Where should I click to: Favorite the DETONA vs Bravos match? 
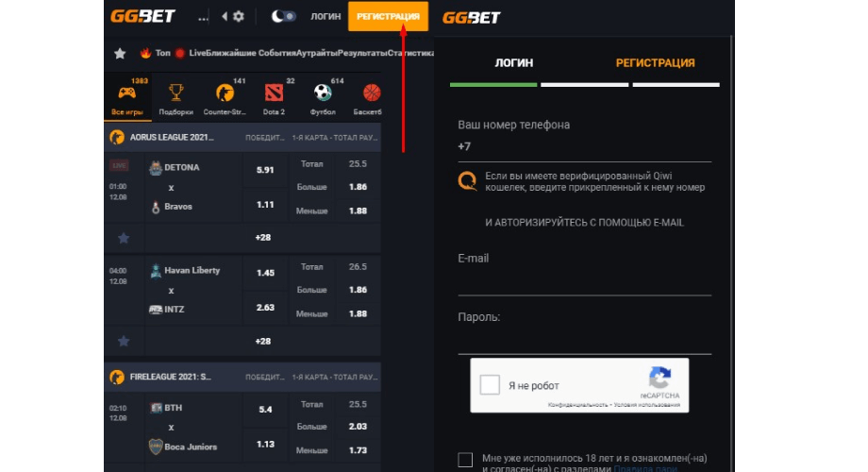(124, 238)
